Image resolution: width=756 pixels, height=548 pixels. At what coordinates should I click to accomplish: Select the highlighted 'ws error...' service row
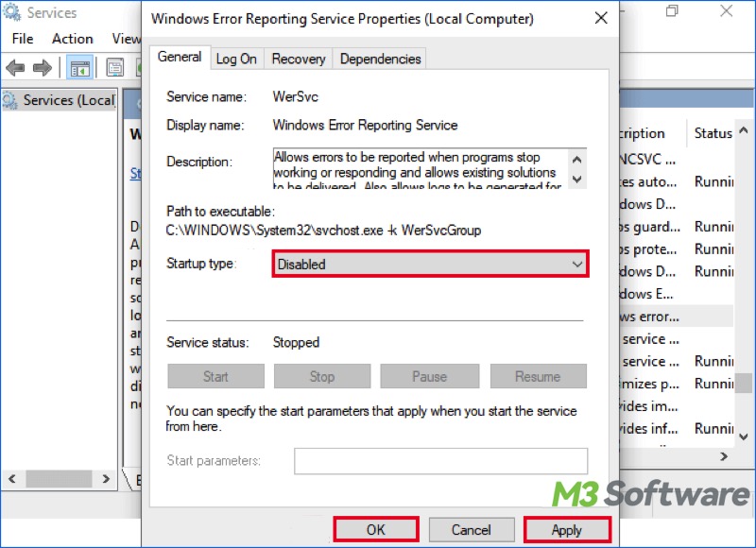(676, 317)
